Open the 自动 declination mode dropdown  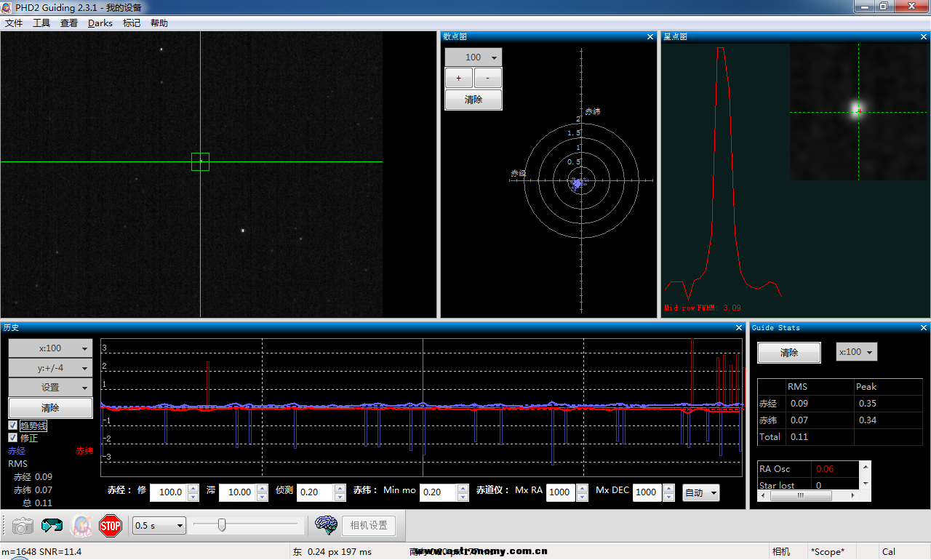tap(701, 493)
